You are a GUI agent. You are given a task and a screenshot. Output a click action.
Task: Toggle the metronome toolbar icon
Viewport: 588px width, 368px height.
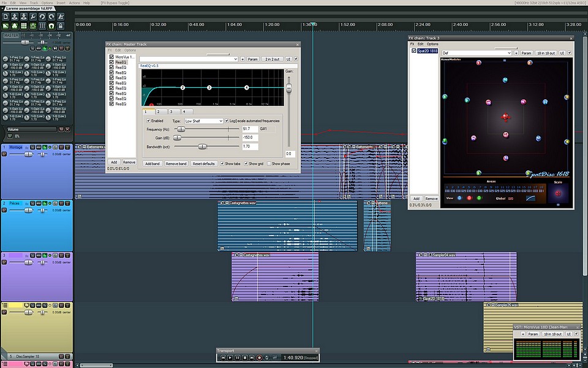tap(61, 17)
